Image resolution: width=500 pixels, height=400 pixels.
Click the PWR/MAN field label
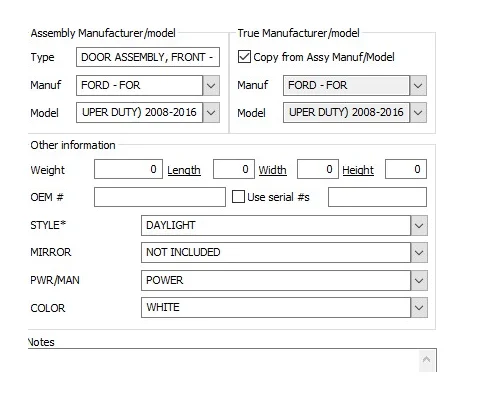point(55,280)
